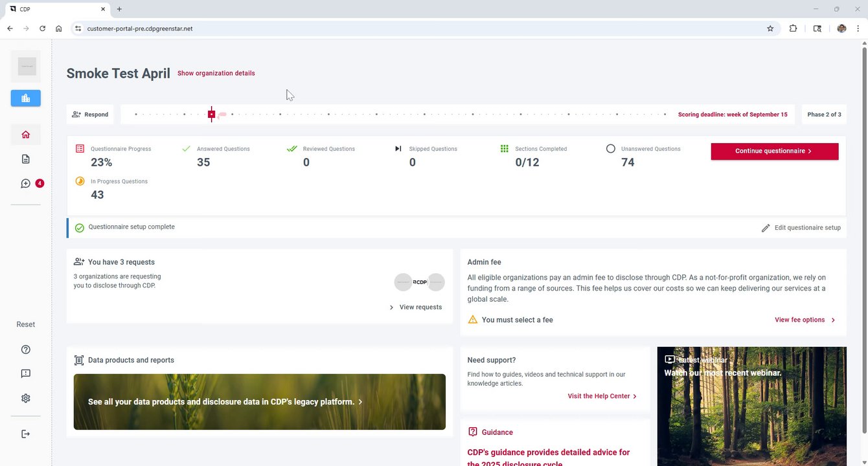Click the green setup complete check icon
868x466 pixels.
pos(80,228)
